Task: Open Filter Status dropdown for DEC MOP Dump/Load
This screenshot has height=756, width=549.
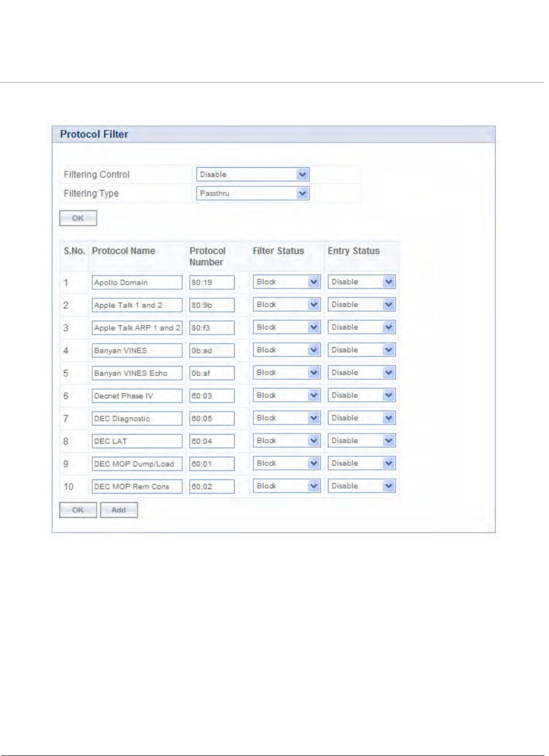Action: [287, 463]
